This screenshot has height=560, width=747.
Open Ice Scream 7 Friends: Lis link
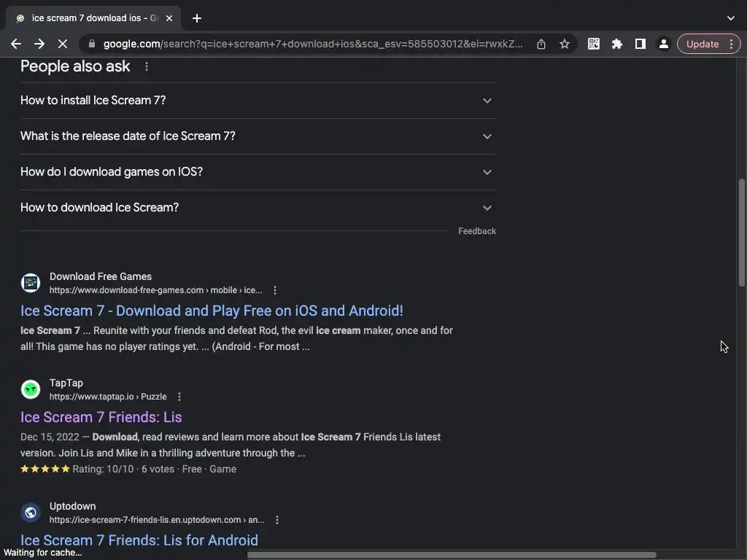[101, 417]
